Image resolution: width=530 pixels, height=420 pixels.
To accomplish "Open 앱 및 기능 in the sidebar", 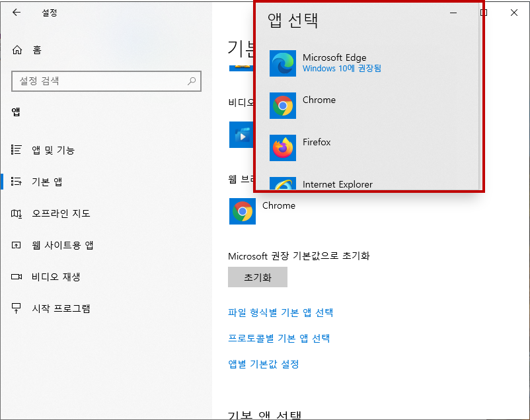I will pos(53,150).
